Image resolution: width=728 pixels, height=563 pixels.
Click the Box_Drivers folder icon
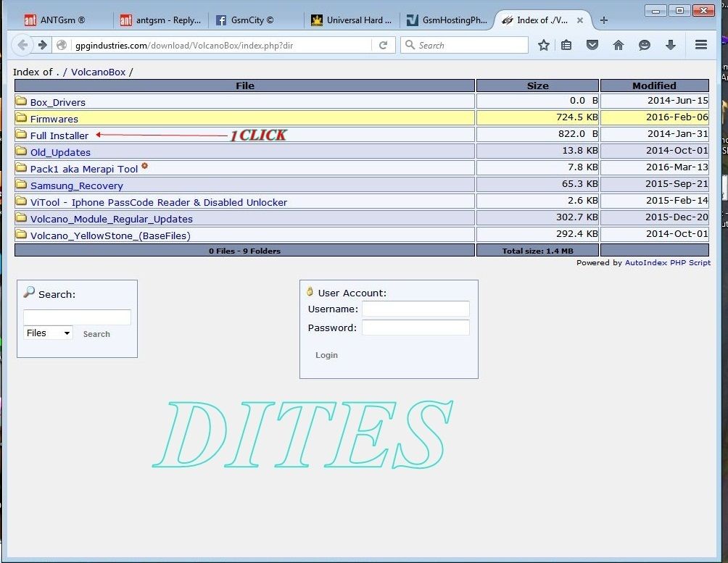pyautogui.click(x=21, y=101)
